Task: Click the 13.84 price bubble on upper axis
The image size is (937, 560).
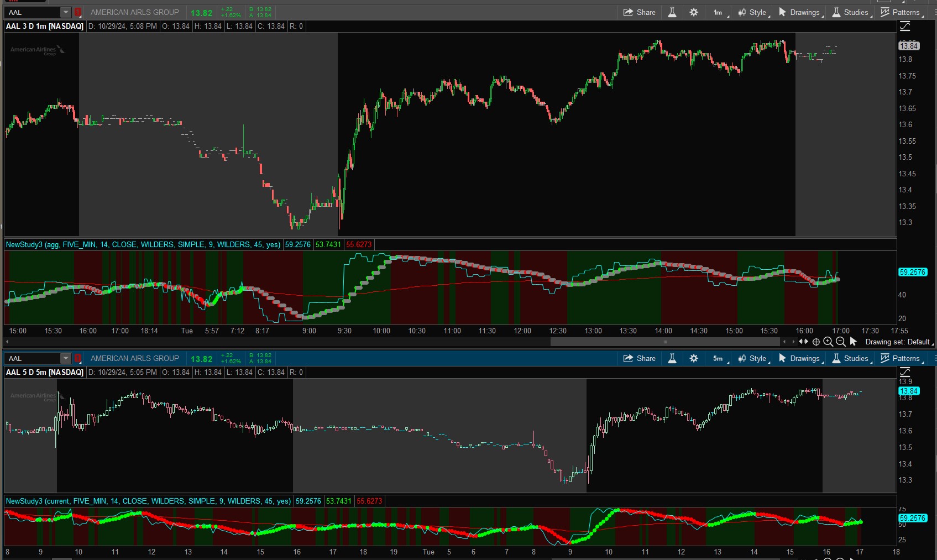Action: pyautogui.click(x=909, y=46)
